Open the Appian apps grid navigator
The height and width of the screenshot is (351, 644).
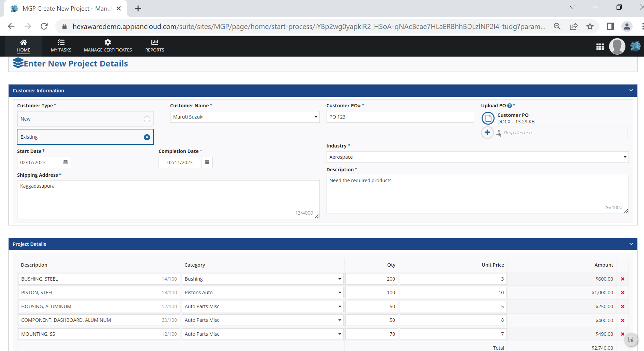[x=600, y=46]
